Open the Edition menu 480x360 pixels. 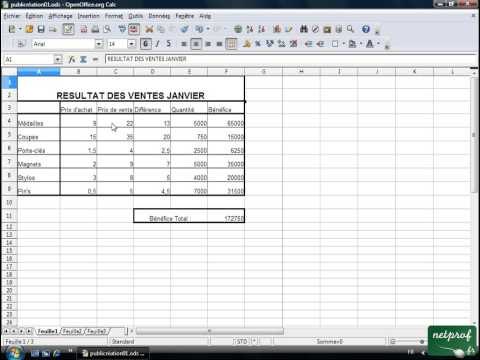pyautogui.click(x=34, y=16)
